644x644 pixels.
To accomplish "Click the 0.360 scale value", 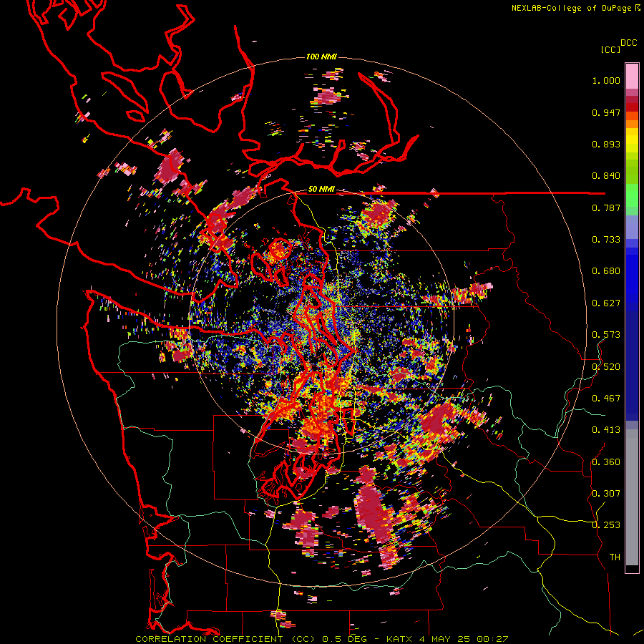I will point(606,462).
